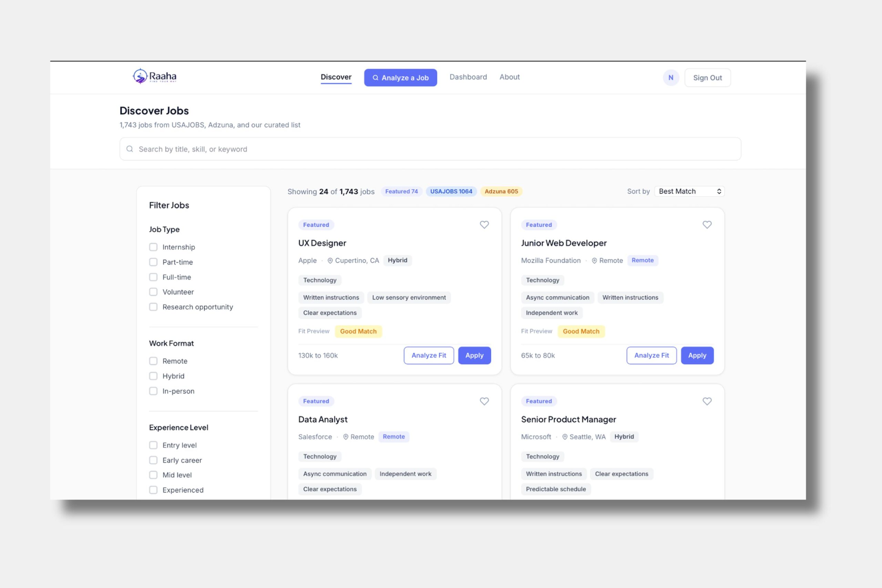The height and width of the screenshot is (588, 882).
Task: Select Research opportunity checkbox
Action: click(x=153, y=307)
